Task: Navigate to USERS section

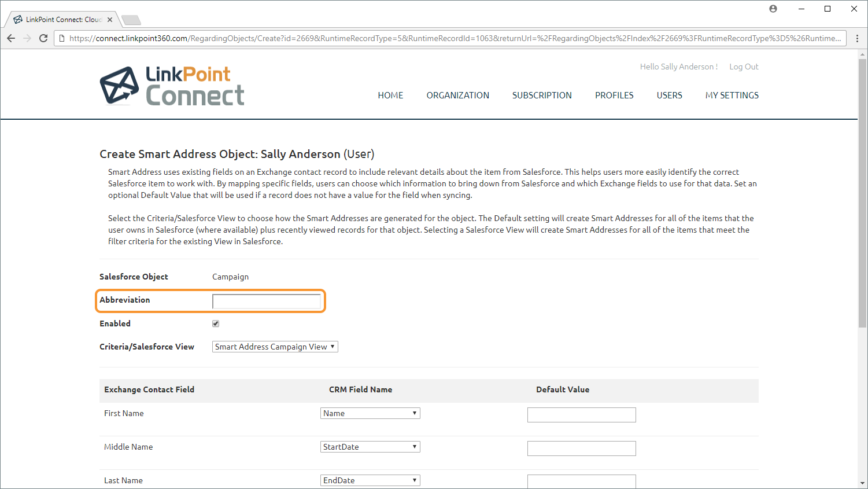Action: coord(669,95)
